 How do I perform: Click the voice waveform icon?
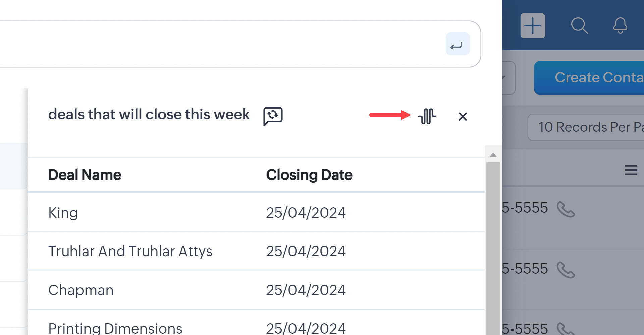click(x=427, y=116)
